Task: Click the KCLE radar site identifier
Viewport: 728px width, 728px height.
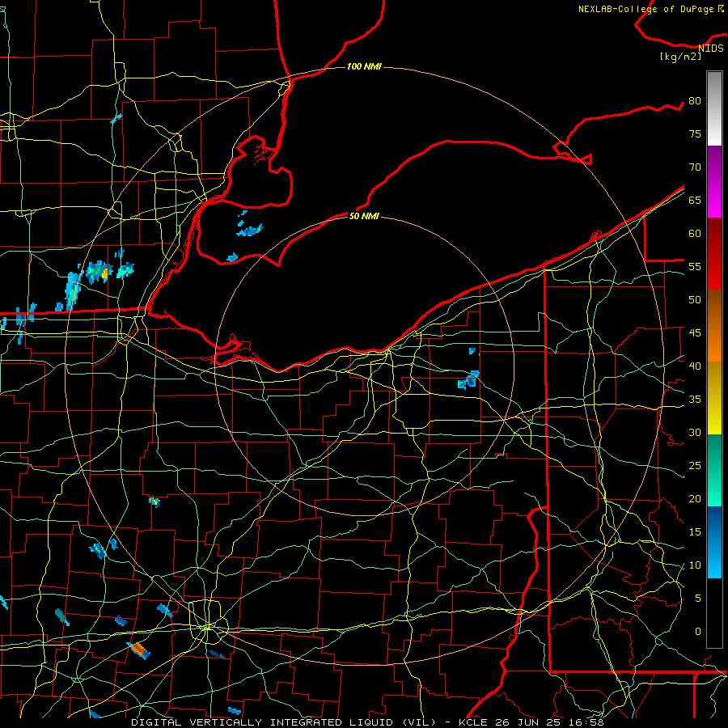Action: [x=473, y=722]
